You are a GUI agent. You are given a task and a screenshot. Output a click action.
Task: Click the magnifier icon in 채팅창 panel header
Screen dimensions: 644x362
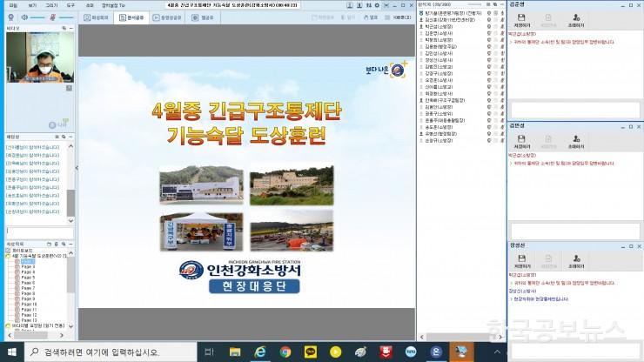[64, 137]
